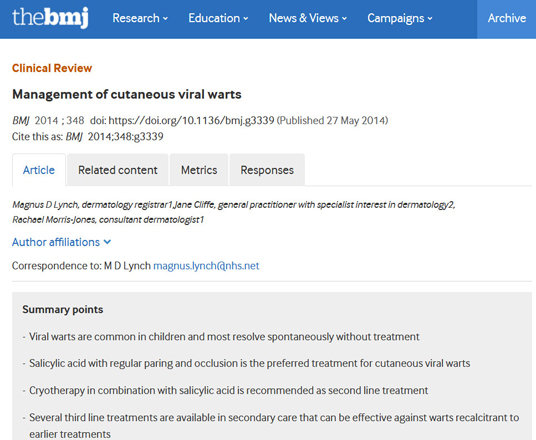Select the Article tab
Viewport: 536px width, 440px height.
tap(39, 170)
